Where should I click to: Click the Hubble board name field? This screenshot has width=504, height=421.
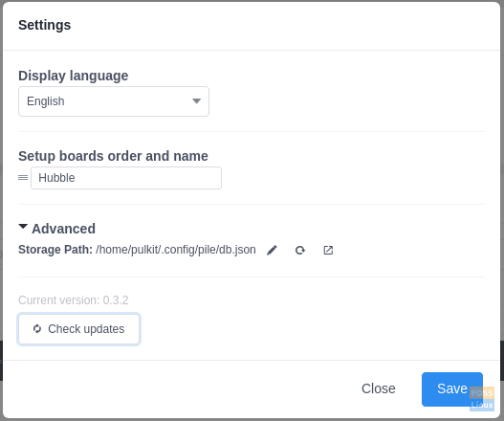[126, 178]
